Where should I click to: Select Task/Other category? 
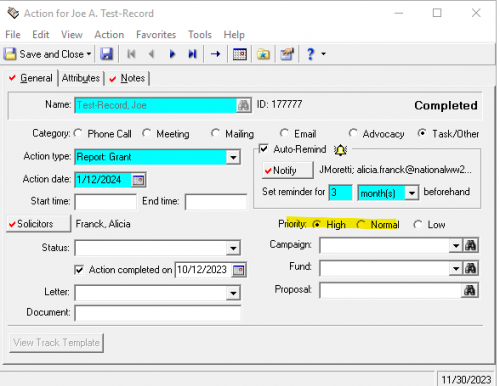click(x=422, y=133)
